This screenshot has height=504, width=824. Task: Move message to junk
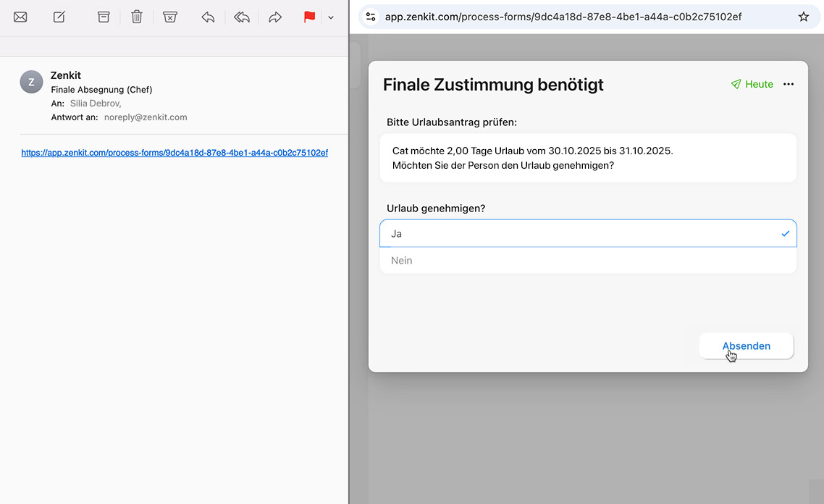(x=170, y=17)
